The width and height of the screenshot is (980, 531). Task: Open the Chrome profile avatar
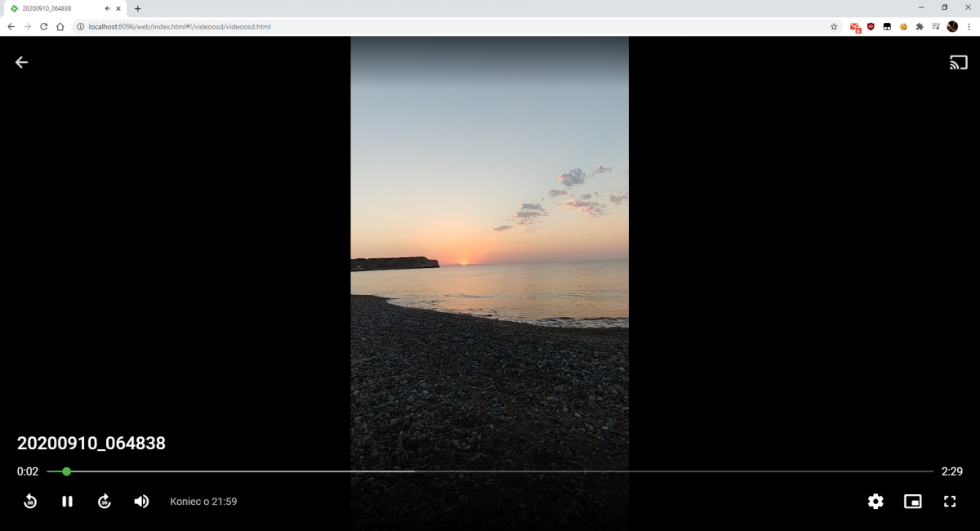click(952, 26)
